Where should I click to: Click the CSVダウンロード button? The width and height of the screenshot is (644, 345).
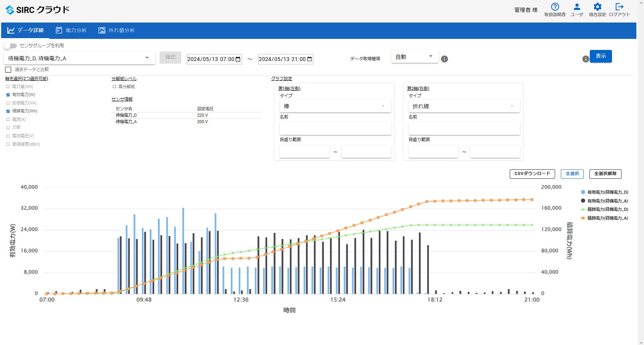532,174
